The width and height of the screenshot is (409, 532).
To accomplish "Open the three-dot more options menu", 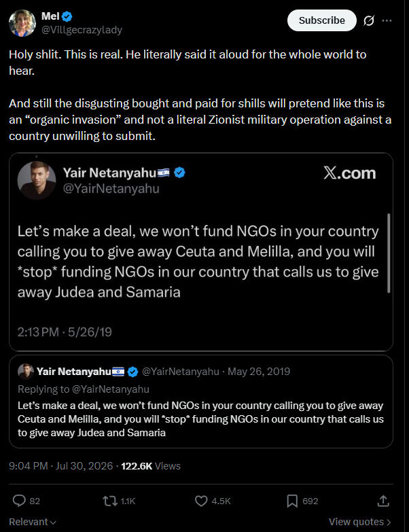I will pyautogui.click(x=387, y=20).
